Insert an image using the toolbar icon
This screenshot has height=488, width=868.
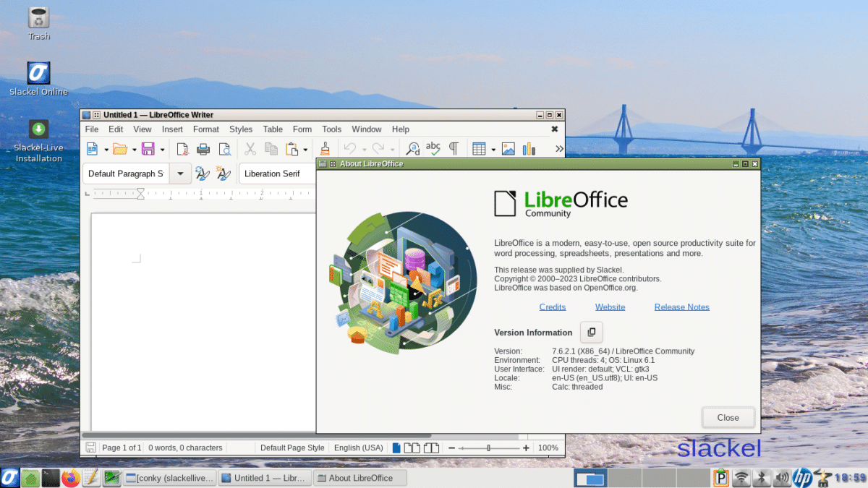tap(509, 149)
